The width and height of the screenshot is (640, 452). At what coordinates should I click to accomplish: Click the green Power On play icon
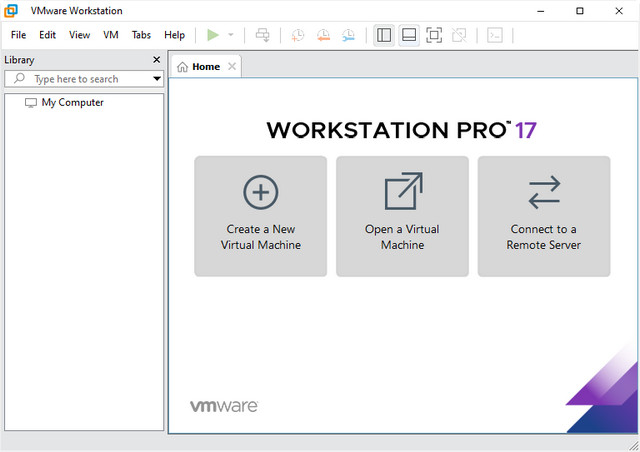click(212, 35)
